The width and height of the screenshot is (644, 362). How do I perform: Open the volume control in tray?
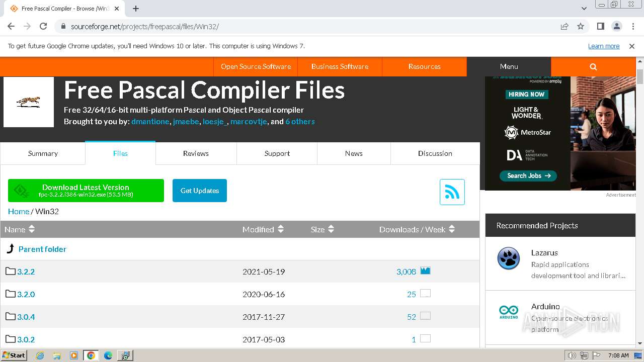click(572, 355)
